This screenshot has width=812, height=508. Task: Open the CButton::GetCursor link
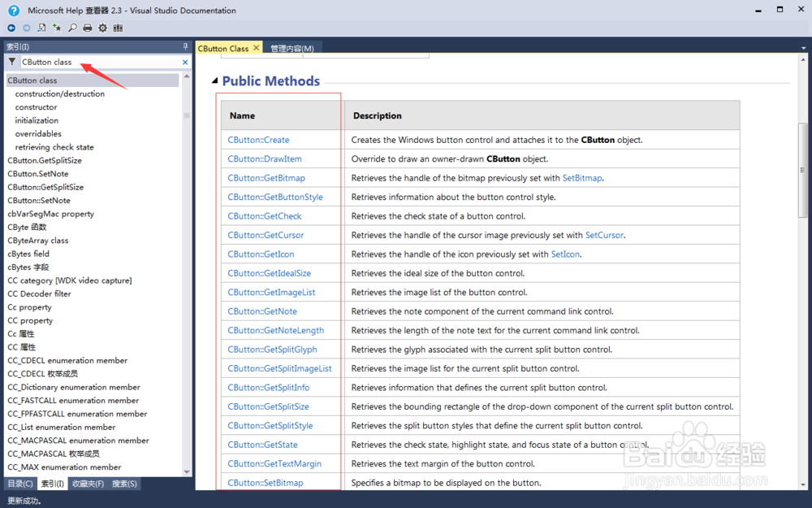(266, 236)
